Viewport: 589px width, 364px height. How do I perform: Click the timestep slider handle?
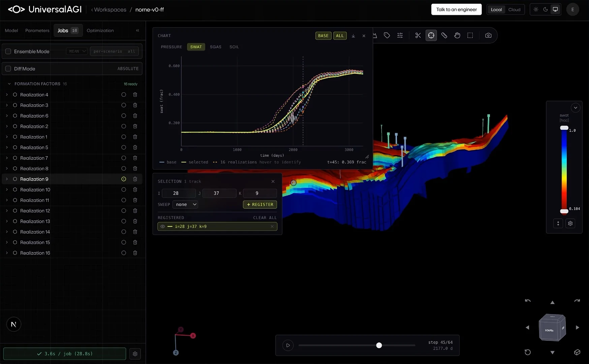[x=379, y=345]
